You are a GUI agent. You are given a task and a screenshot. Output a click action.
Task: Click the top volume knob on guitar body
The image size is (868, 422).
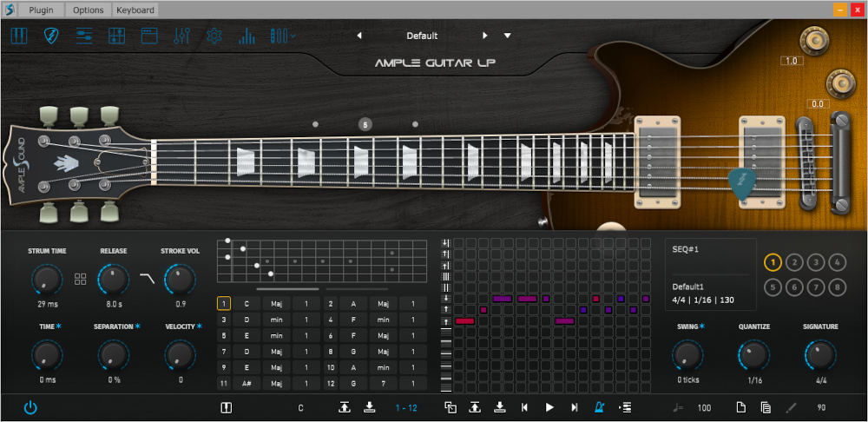pos(813,41)
